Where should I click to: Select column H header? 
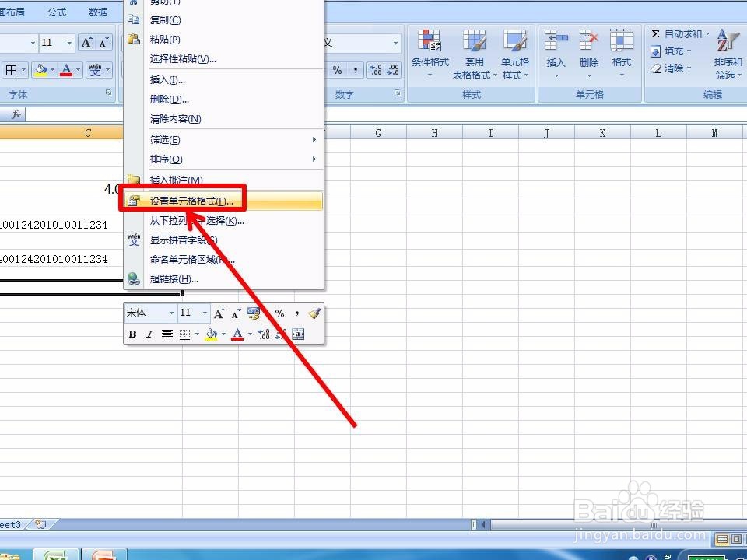coord(434,133)
